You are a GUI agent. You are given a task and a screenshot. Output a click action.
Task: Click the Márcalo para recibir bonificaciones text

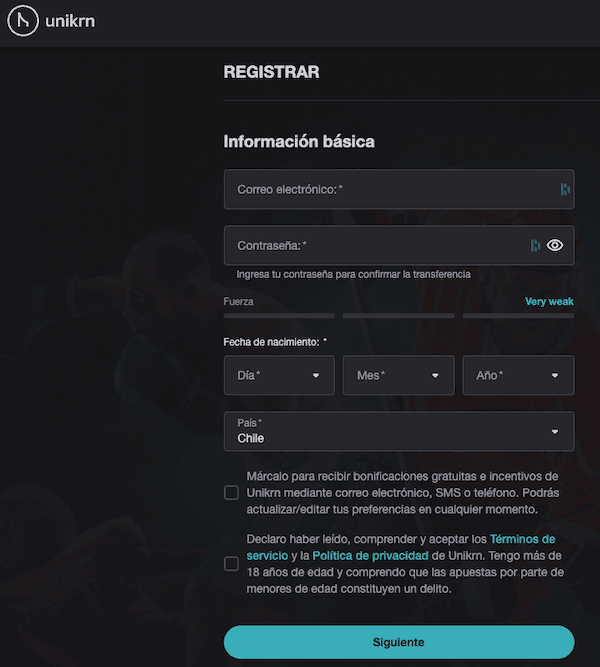(403, 493)
